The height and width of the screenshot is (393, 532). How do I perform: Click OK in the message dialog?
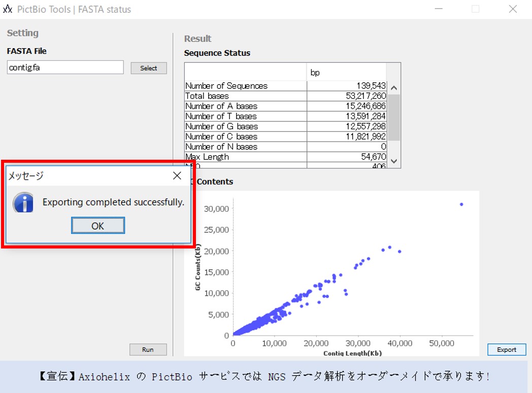click(98, 226)
